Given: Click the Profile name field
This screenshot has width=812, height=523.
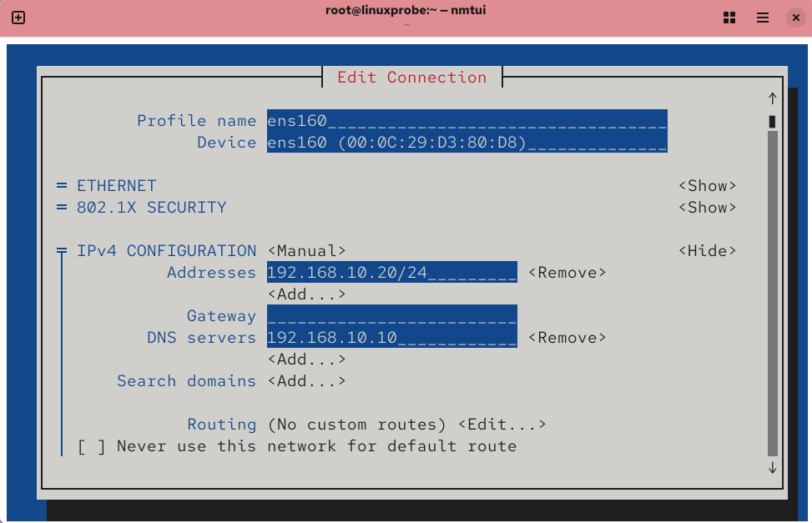Looking at the screenshot, I should pos(467,121).
